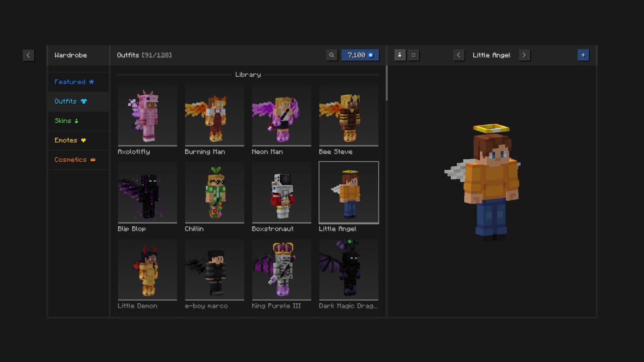Open the 7,100 Minecoins balance button
This screenshot has width=644, height=362.
pyautogui.click(x=360, y=55)
